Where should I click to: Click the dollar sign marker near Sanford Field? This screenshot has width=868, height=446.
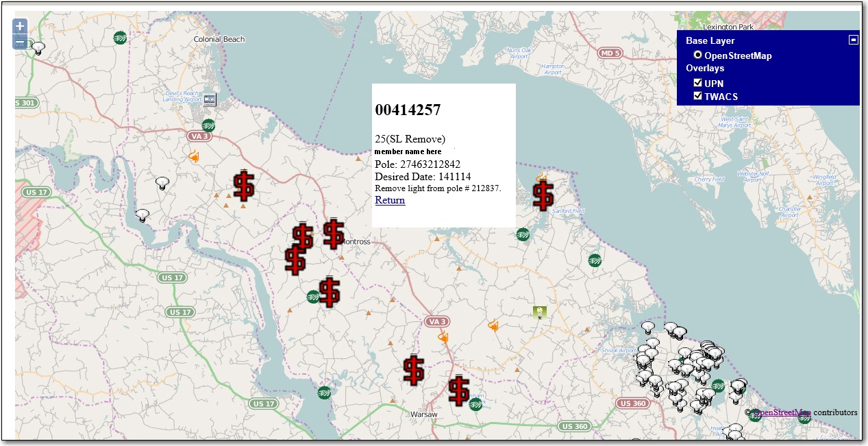coord(543,196)
